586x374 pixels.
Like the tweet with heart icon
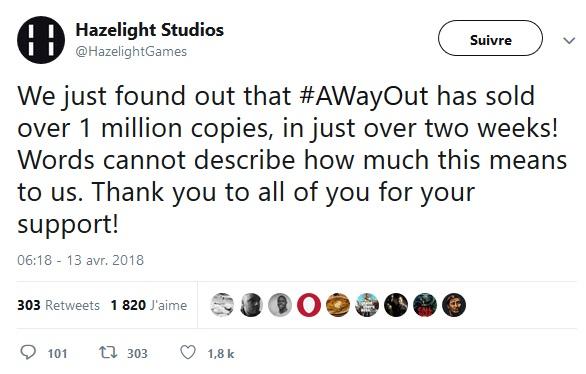(188, 352)
